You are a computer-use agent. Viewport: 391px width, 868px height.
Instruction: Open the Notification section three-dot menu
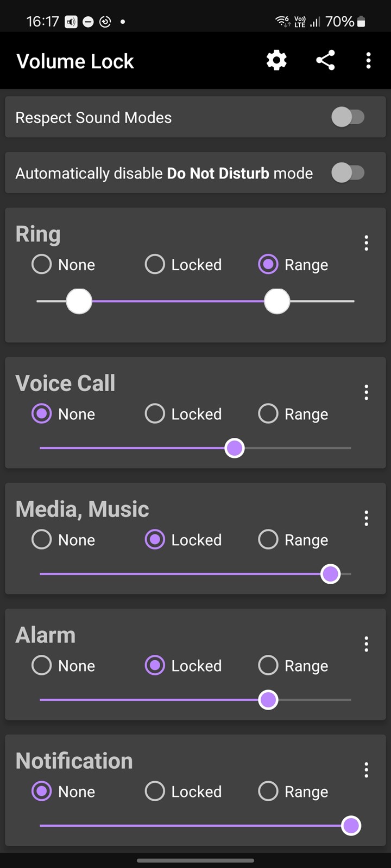pos(367,770)
